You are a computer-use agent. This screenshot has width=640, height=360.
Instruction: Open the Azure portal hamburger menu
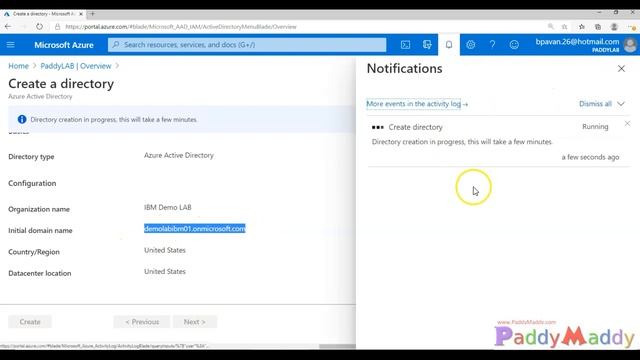pyautogui.click(x=11, y=45)
